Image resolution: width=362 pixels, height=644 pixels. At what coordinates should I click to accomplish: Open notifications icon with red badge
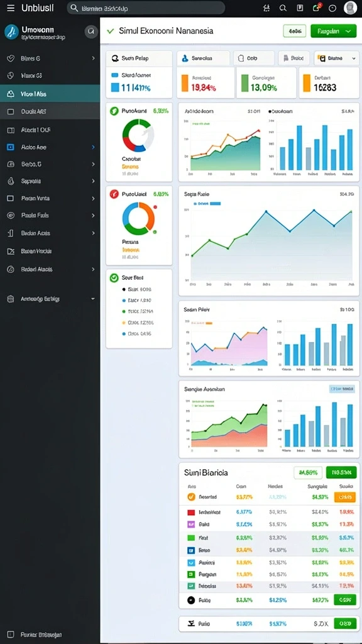pos(316,8)
